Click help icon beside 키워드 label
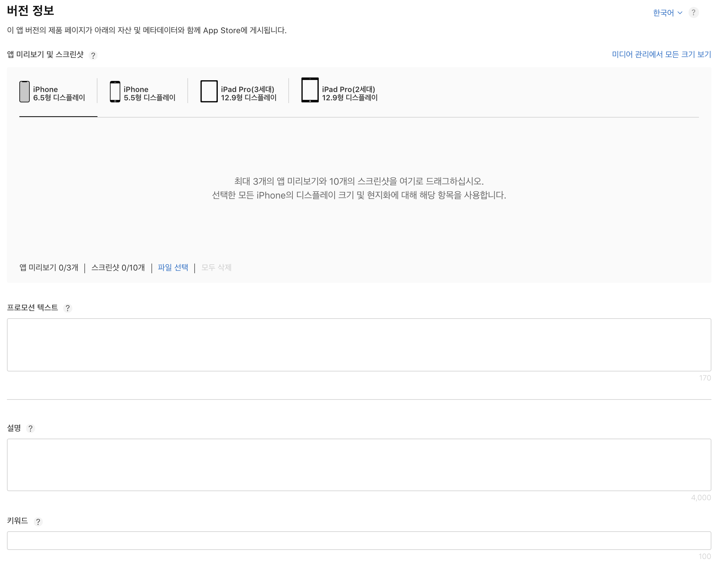This screenshot has width=728, height=570. (x=38, y=522)
